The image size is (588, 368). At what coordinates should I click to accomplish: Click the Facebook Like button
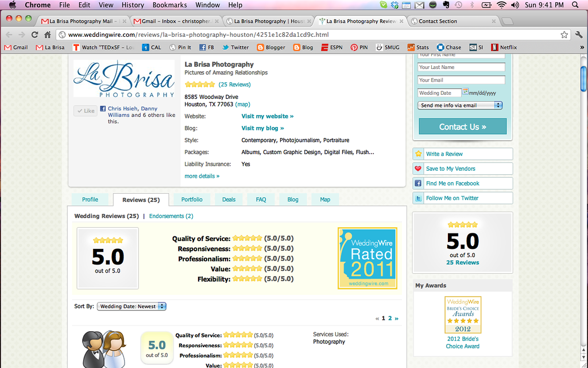tap(86, 111)
